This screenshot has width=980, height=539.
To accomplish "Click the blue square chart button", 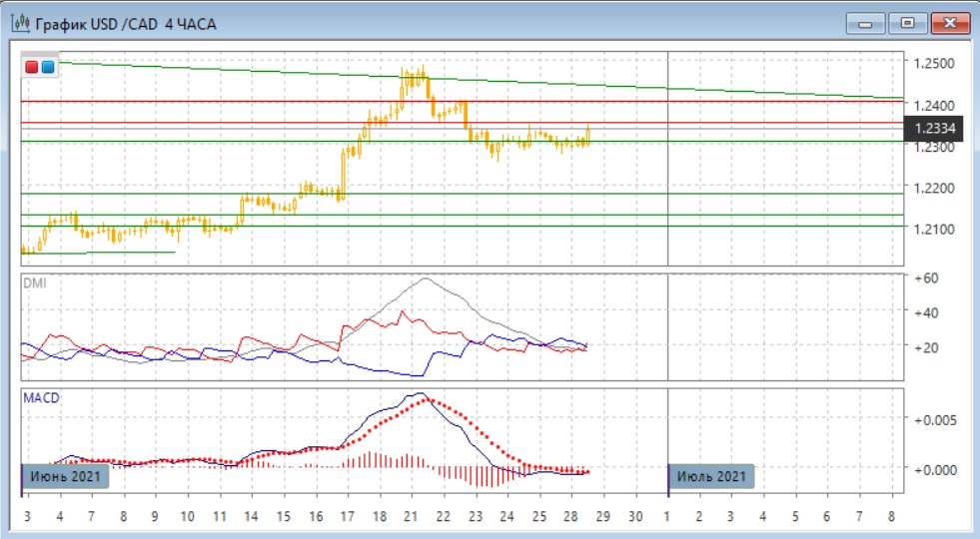I will [x=47, y=67].
